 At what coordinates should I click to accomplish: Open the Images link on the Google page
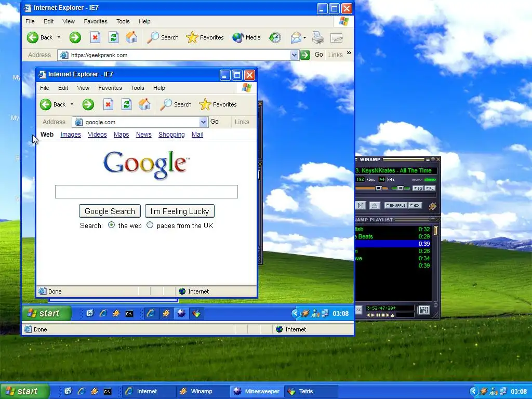click(x=71, y=135)
